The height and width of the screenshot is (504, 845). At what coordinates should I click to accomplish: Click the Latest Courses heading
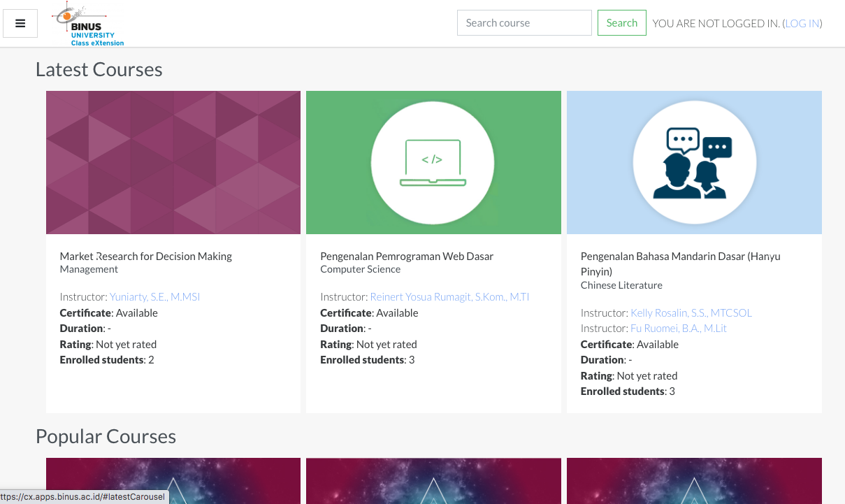[99, 70]
